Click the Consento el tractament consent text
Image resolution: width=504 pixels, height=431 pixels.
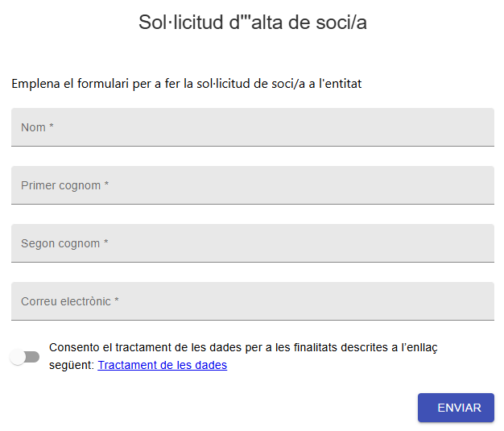[243, 356]
